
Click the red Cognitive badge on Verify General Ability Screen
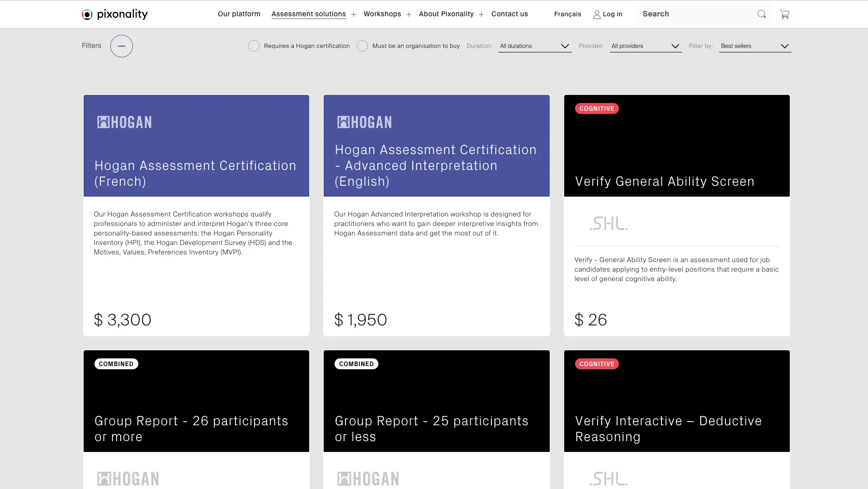tap(596, 108)
